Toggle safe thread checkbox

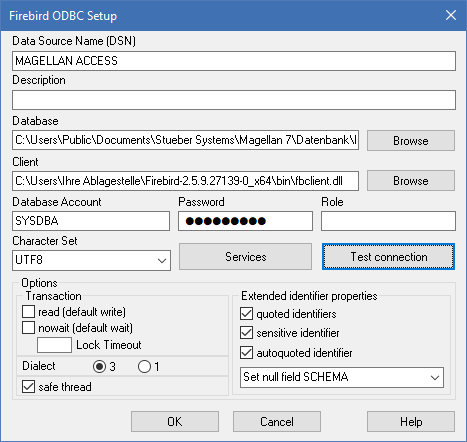28,387
